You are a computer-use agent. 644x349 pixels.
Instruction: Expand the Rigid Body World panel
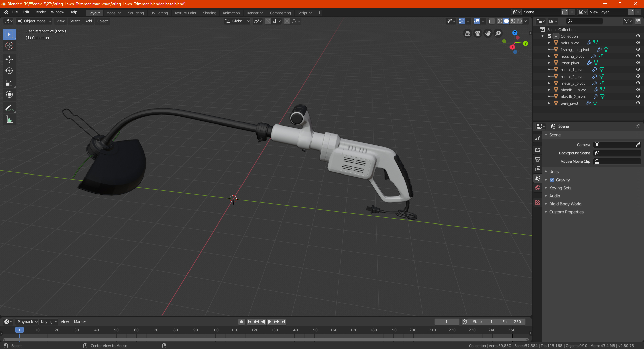pyautogui.click(x=565, y=204)
